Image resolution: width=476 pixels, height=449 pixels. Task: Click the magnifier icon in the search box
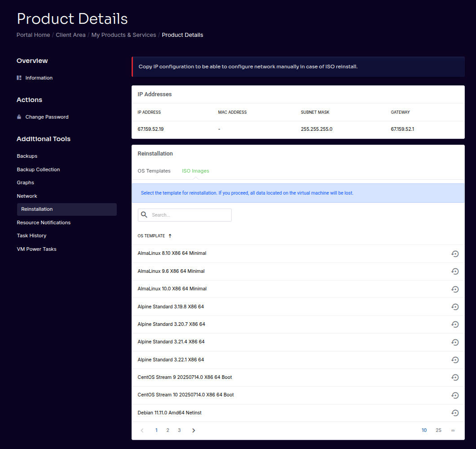pos(144,215)
